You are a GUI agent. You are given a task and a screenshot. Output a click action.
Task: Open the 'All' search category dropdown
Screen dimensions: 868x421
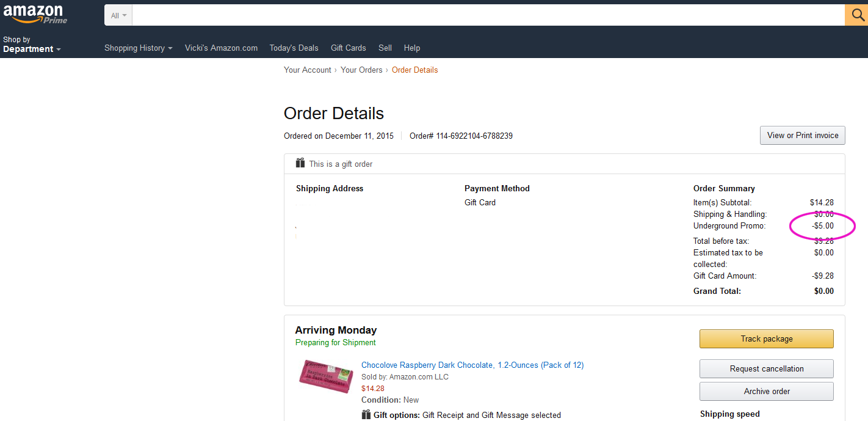[118, 15]
